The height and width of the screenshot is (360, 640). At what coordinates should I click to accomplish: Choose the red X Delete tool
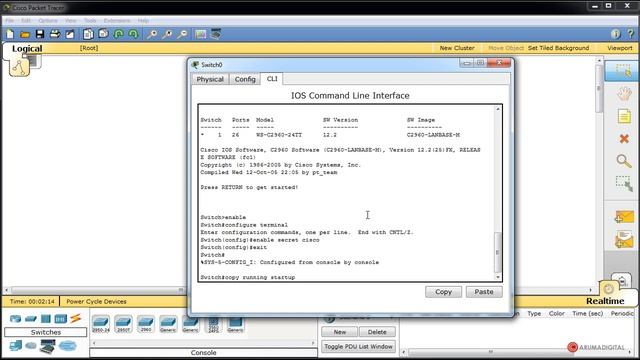[624, 139]
